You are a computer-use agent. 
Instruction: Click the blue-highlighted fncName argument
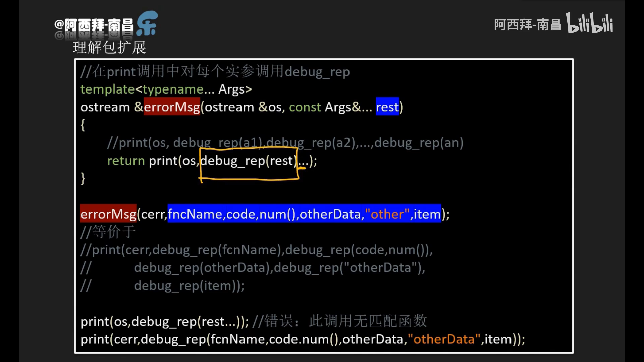[195, 214]
